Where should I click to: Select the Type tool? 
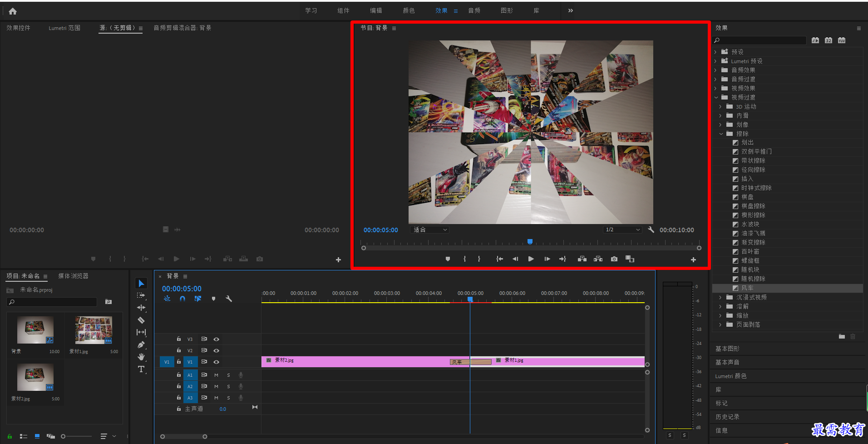coord(141,369)
